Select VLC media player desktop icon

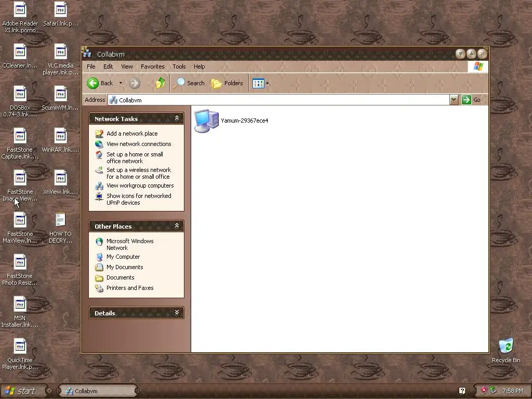tap(60, 60)
